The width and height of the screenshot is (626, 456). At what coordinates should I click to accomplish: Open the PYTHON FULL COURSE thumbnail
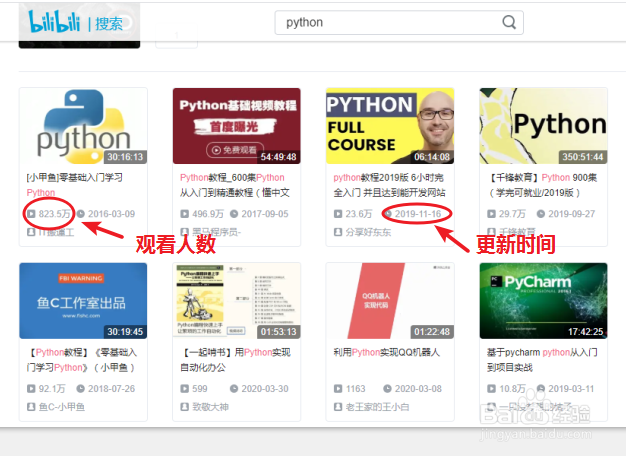click(x=390, y=126)
